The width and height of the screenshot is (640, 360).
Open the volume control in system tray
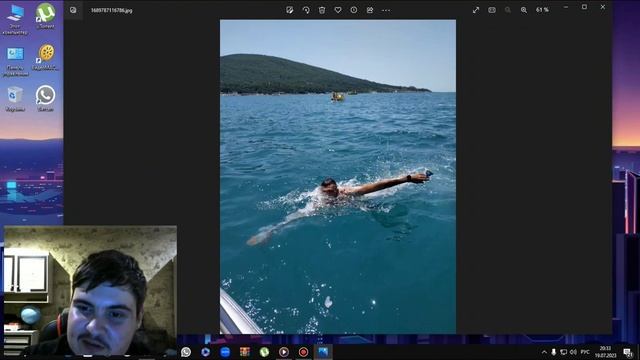coord(573,352)
